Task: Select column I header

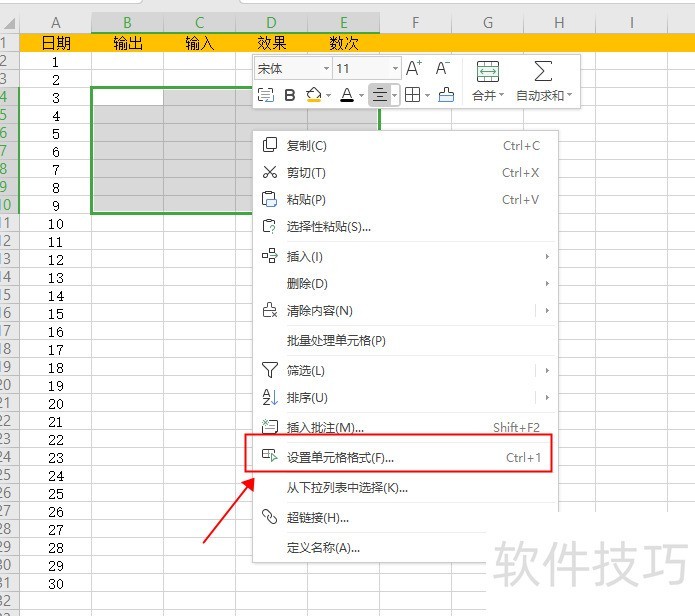Action: pyautogui.click(x=631, y=22)
